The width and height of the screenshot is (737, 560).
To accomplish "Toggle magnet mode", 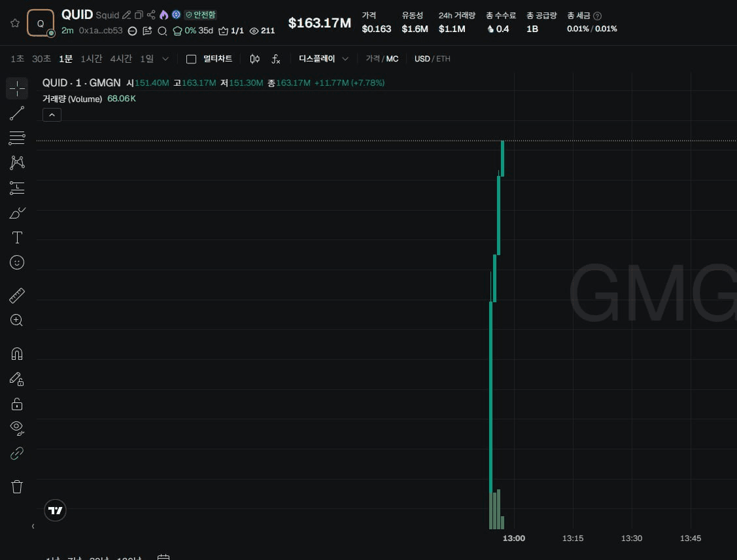I will [x=17, y=353].
